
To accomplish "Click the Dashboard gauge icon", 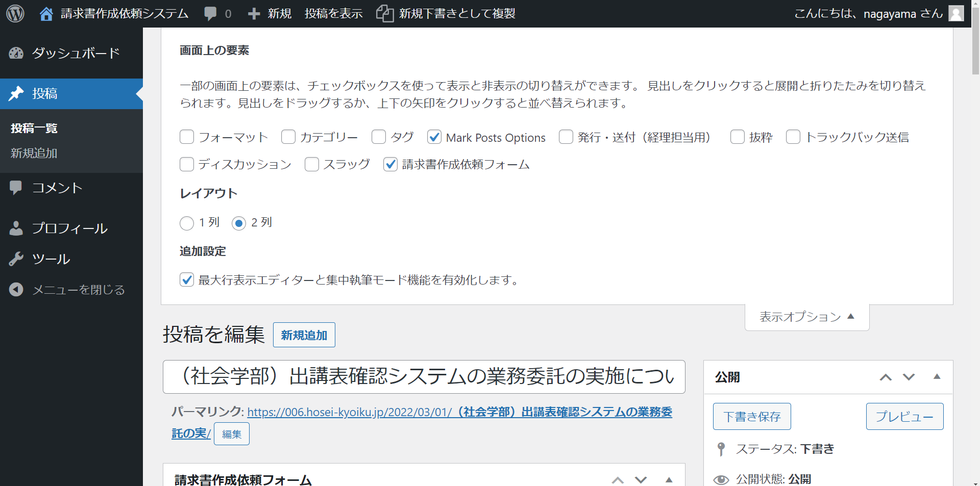I will (16, 53).
